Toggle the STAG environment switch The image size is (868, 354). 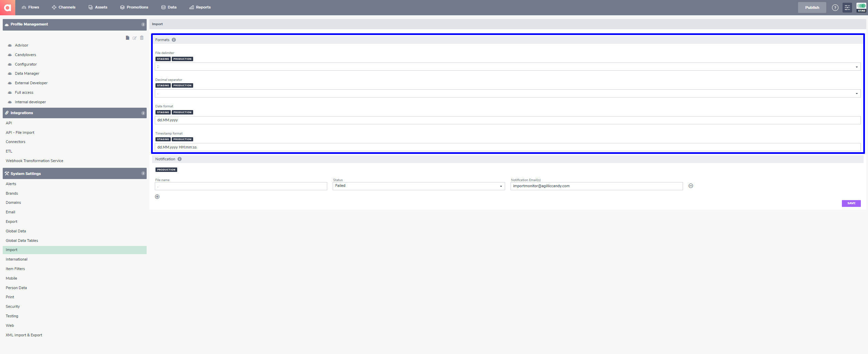pyautogui.click(x=861, y=7)
